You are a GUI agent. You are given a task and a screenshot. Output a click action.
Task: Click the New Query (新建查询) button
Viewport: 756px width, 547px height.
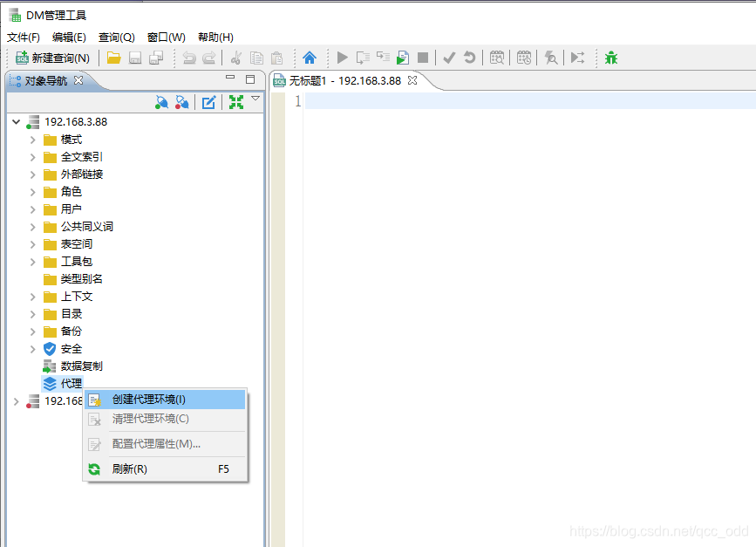pyautogui.click(x=52, y=58)
